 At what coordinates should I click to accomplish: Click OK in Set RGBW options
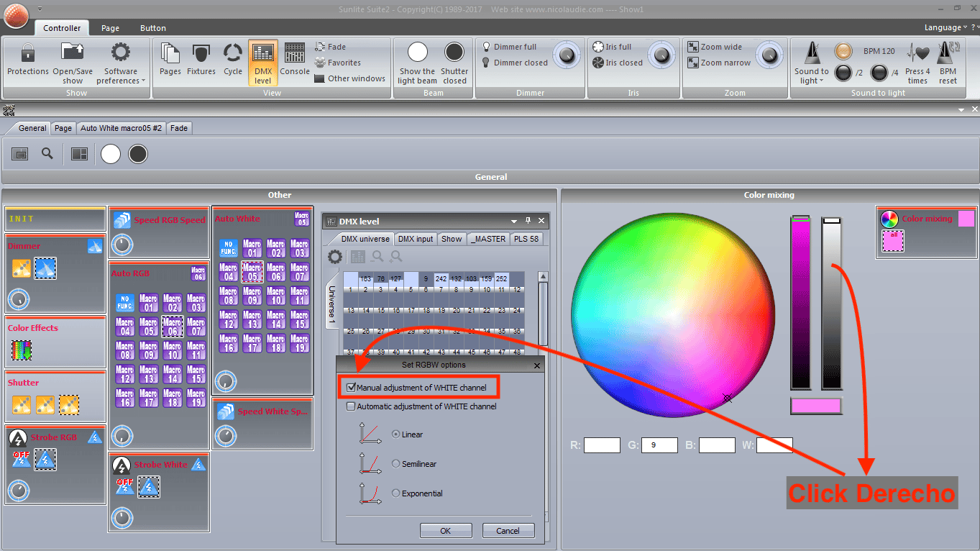[x=446, y=531]
